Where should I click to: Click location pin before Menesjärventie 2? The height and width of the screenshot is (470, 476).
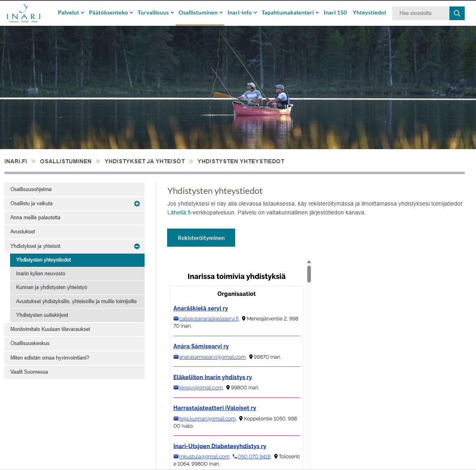click(244, 319)
